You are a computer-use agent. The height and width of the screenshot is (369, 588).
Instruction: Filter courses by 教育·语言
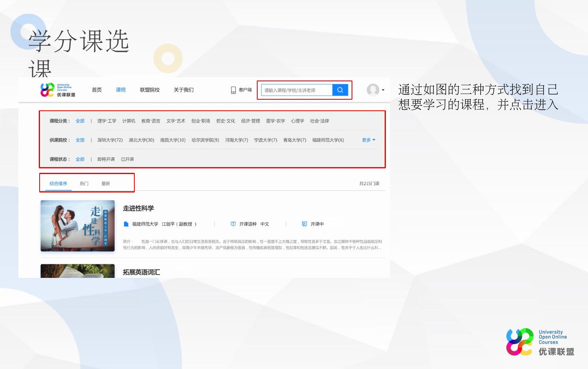(x=151, y=121)
